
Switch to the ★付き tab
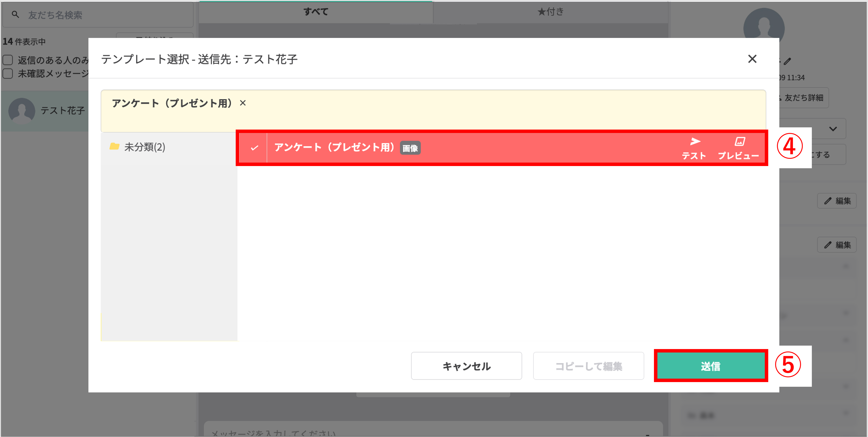tap(550, 12)
